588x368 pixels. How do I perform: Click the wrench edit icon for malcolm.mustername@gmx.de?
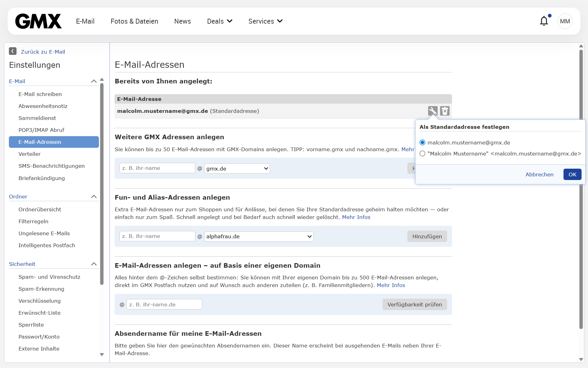(432, 111)
